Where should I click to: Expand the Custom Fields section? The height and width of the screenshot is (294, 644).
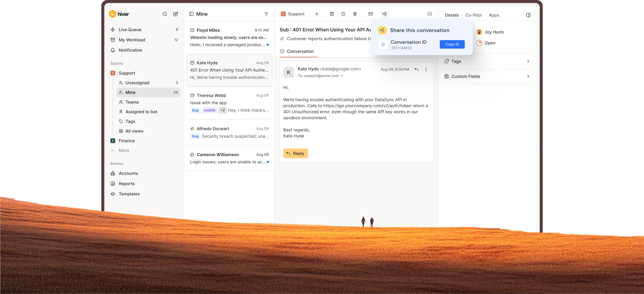528,76
